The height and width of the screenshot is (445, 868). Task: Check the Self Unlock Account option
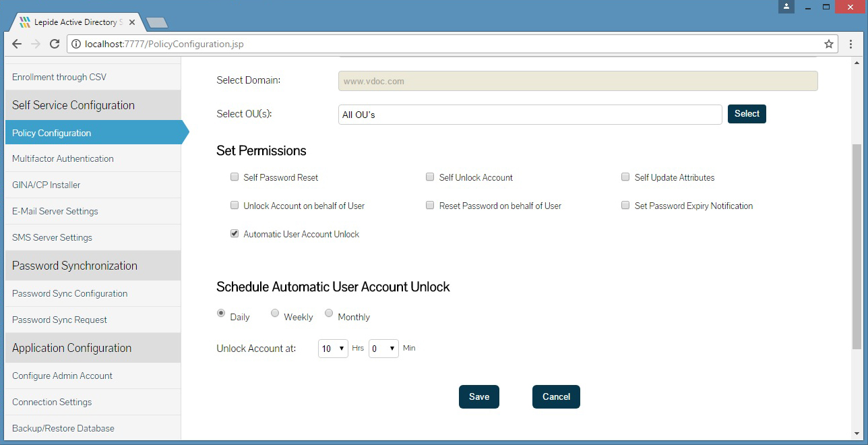click(x=430, y=177)
